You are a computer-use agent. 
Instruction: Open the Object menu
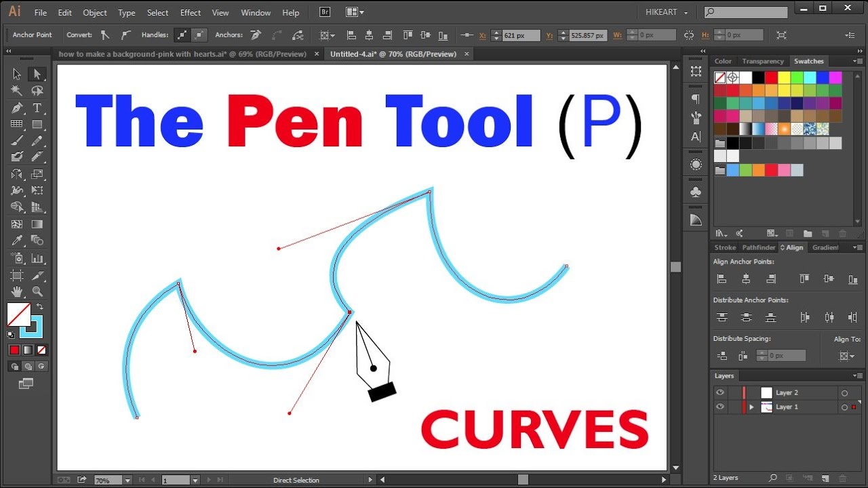point(95,13)
